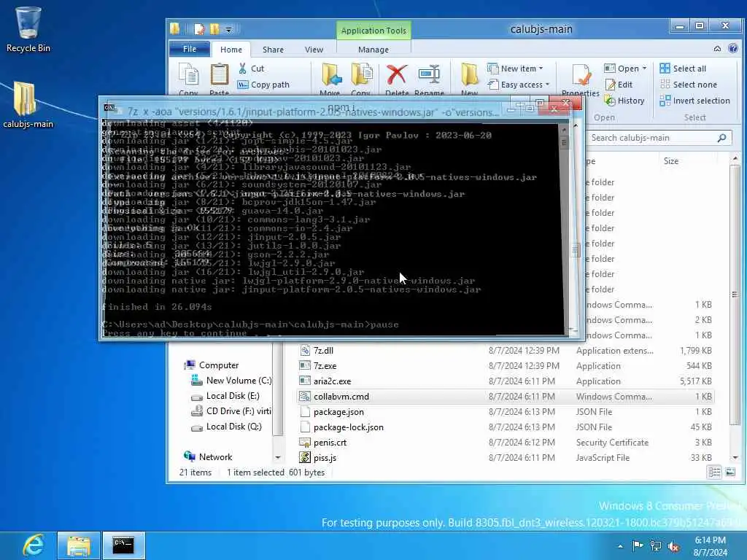Click the Paste clipboard icon

220,75
